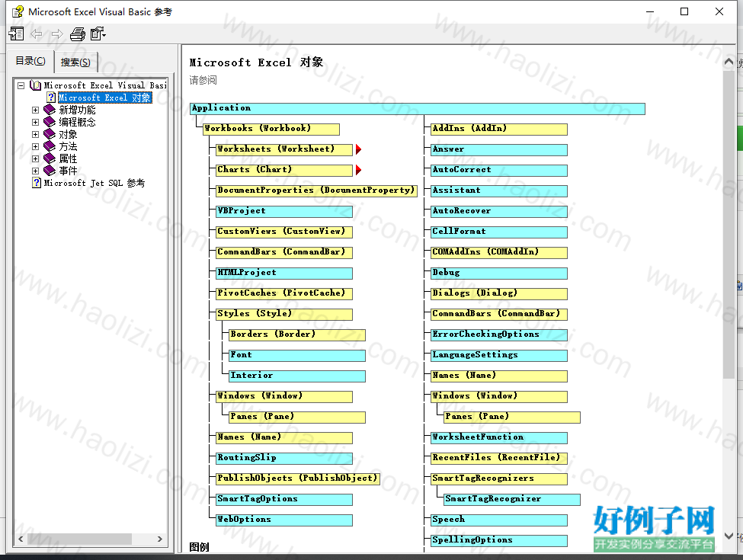743x560 pixels.
Task: Switch to the 搜索(S) tab
Action: point(75,62)
